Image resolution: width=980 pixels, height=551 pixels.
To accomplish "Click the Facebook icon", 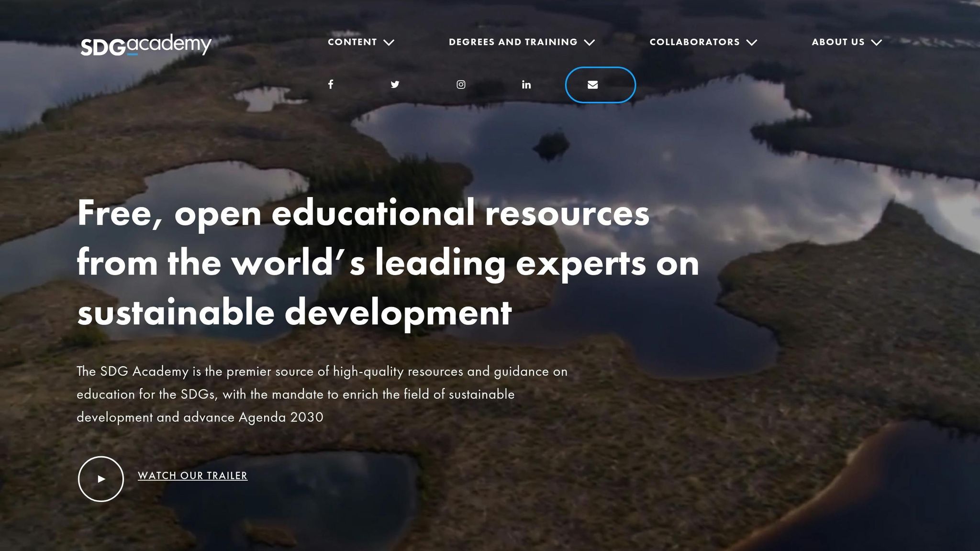I will coord(331,85).
